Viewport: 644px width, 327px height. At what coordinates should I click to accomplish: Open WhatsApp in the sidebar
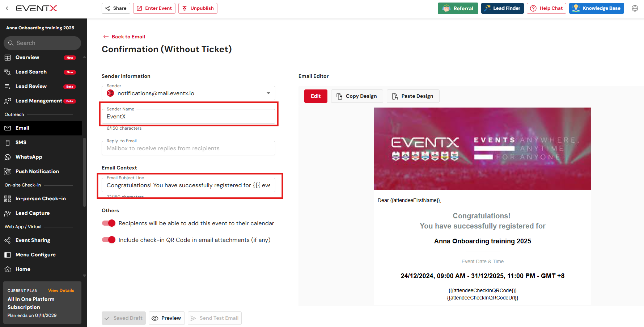click(29, 157)
